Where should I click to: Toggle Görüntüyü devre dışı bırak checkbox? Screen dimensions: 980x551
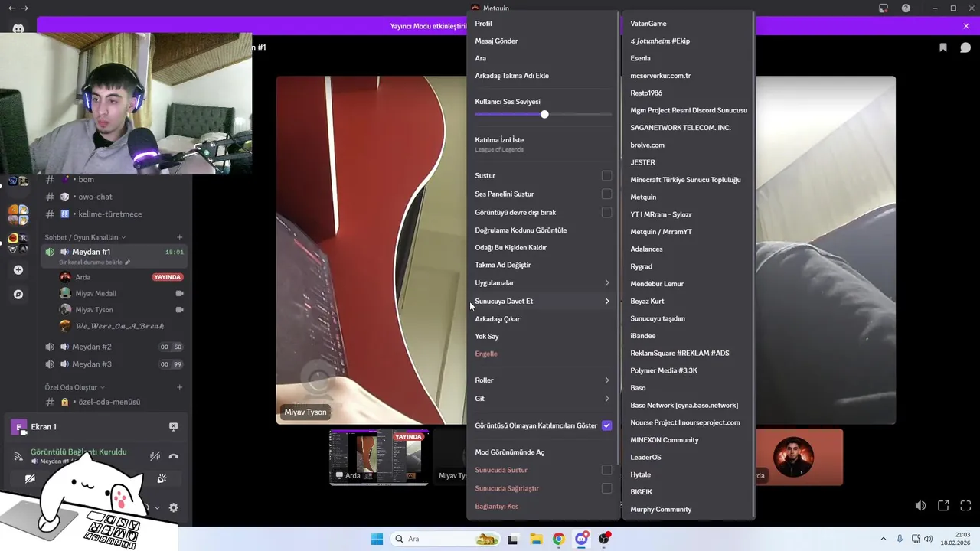606,213
